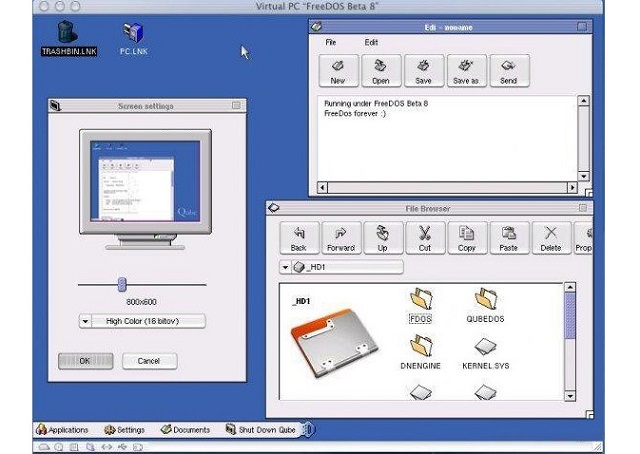Click the USB icon in Virtual PC status bar
The height and width of the screenshot is (454, 640).
[122, 447]
